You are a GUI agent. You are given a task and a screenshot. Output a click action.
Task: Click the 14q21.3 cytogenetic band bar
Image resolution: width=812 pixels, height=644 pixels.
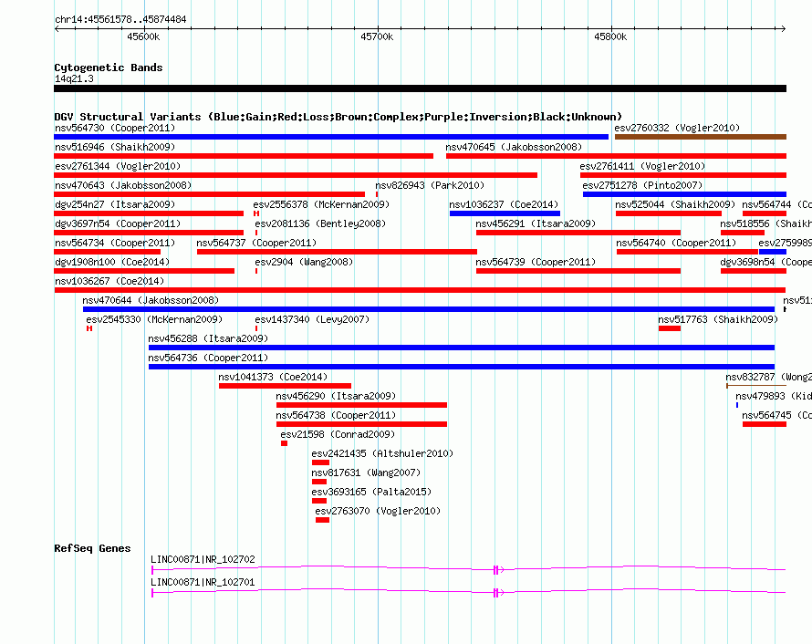[x=420, y=88]
